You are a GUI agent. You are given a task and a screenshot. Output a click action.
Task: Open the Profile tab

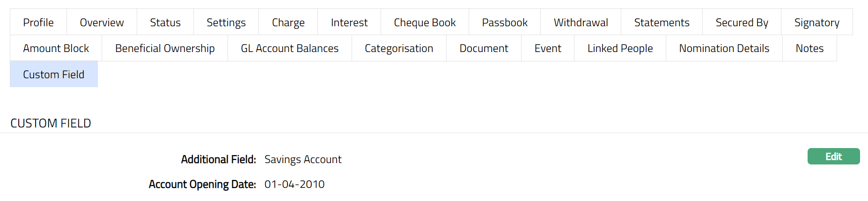38,22
